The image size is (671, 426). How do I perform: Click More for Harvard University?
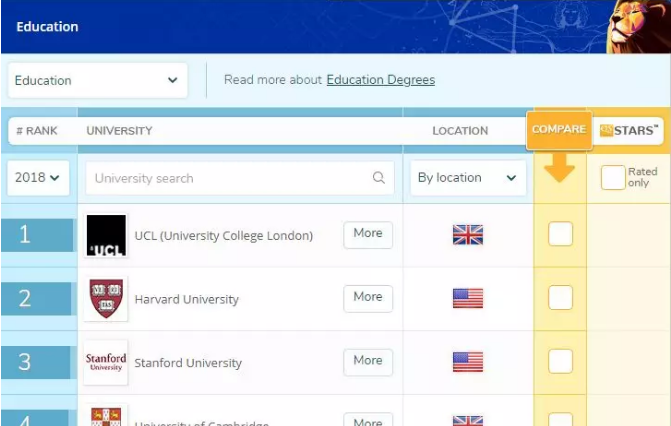pyautogui.click(x=368, y=298)
